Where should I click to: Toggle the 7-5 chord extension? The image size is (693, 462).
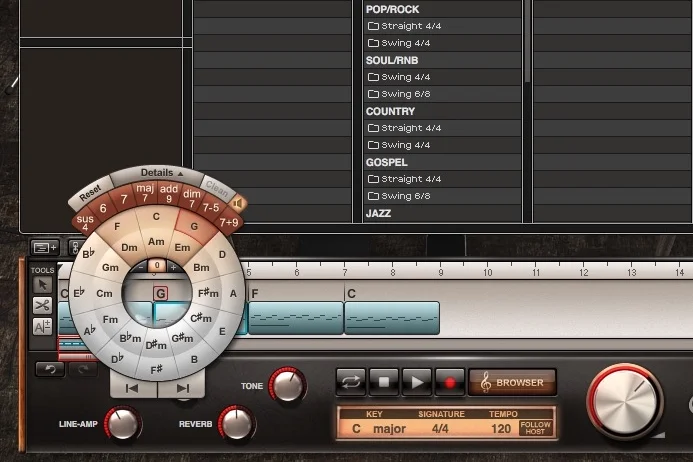211,208
